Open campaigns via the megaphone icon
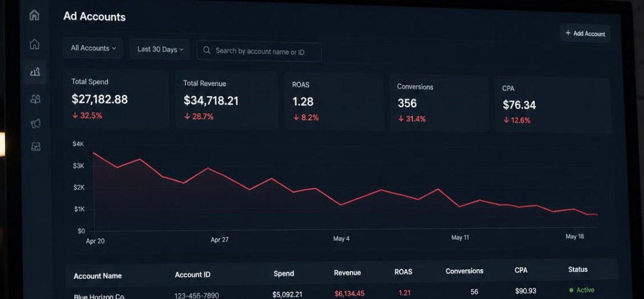The image size is (644, 299). click(36, 123)
